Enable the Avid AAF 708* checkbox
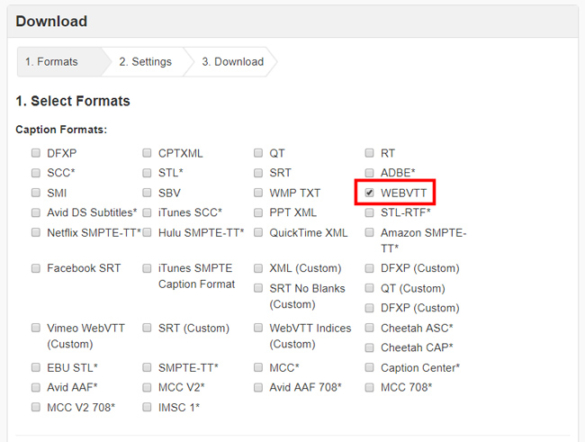 click(258, 387)
